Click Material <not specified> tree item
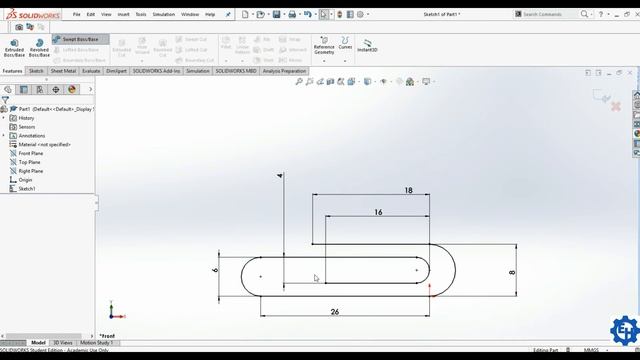The height and width of the screenshot is (360, 640). coord(44,144)
